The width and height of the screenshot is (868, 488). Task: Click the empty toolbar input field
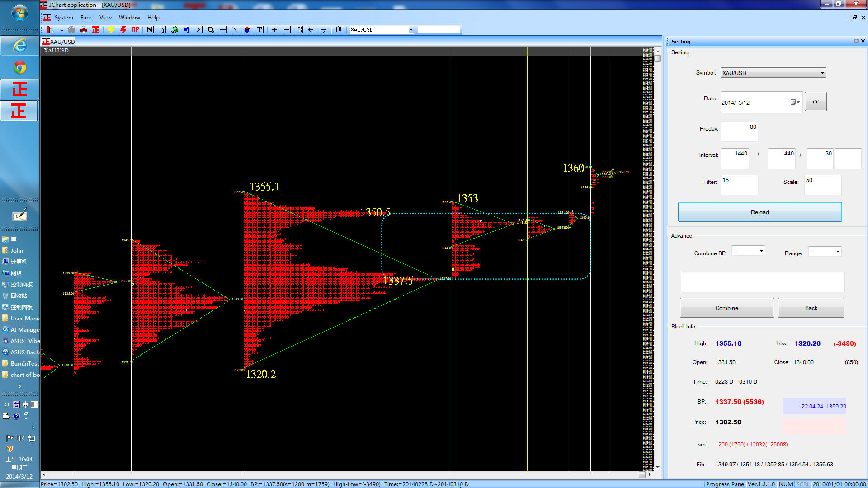pyautogui.click(x=439, y=30)
